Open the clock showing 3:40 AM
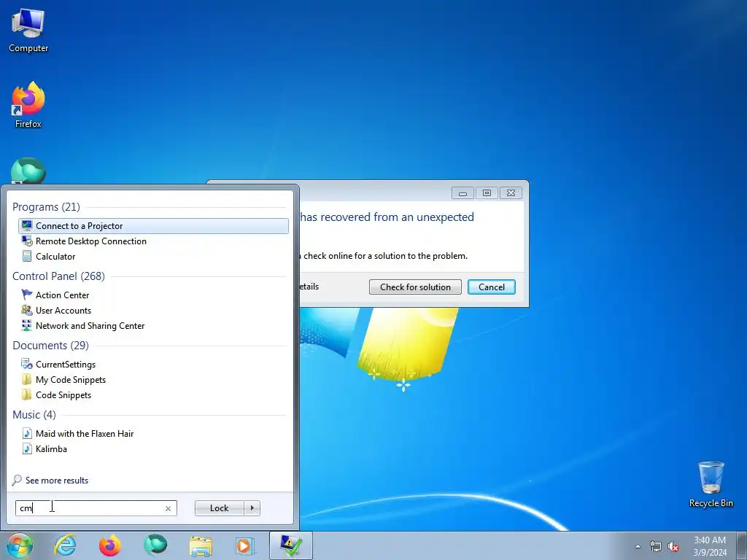The image size is (747, 560). [x=709, y=546]
